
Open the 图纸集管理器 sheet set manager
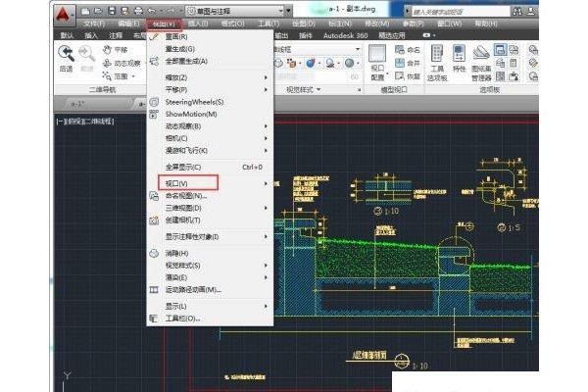click(481, 63)
